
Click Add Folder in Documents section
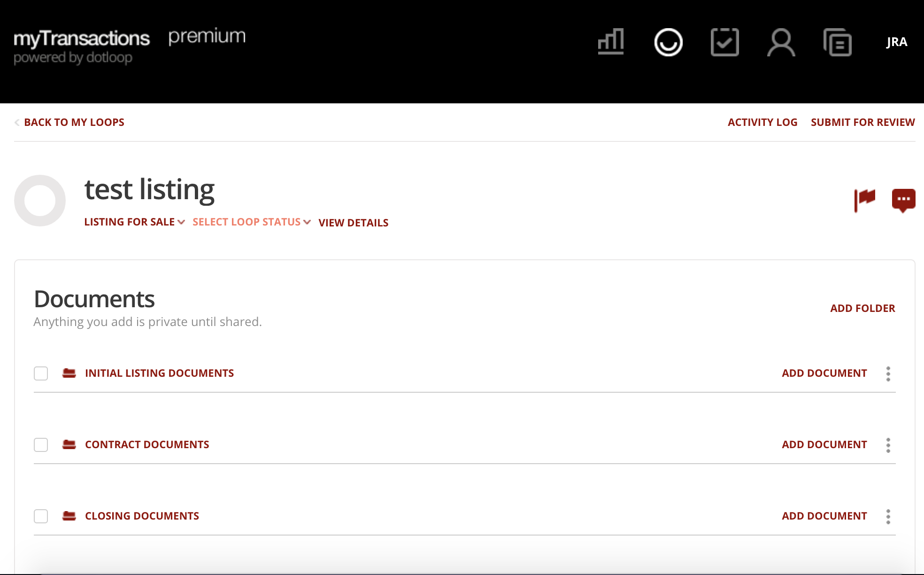click(862, 308)
